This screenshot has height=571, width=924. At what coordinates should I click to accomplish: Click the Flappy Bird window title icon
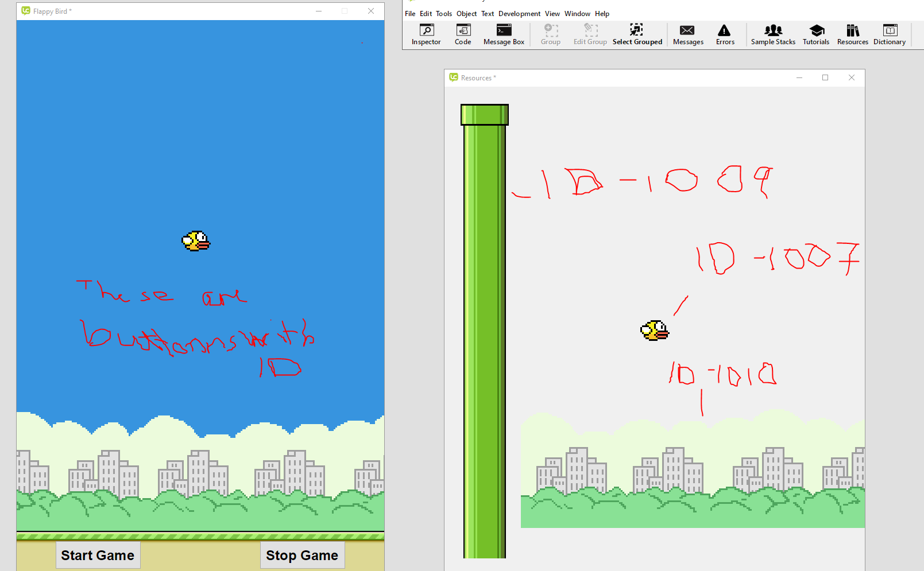[x=26, y=11]
